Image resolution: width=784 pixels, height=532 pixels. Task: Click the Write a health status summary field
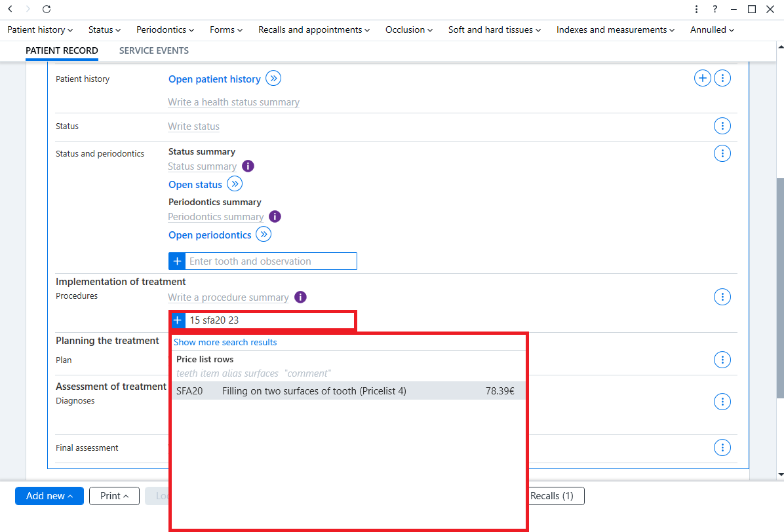click(233, 102)
